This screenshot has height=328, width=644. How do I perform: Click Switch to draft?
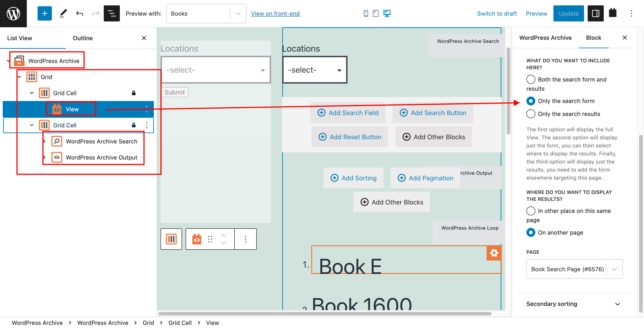(497, 13)
